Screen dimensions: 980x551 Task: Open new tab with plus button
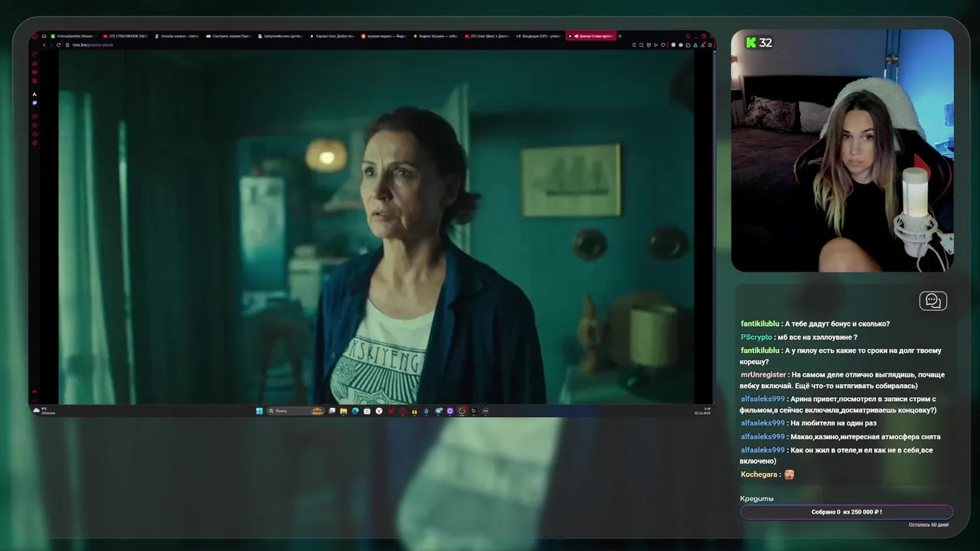click(x=620, y=36)
